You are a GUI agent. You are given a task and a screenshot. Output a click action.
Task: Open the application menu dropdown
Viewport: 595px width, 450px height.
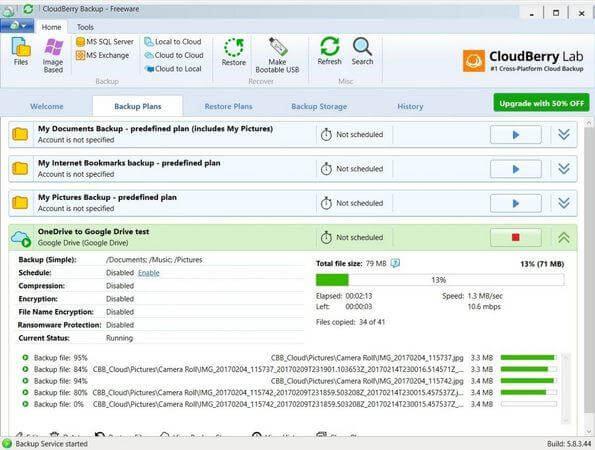pyautogui.click(x=17, y=26)
